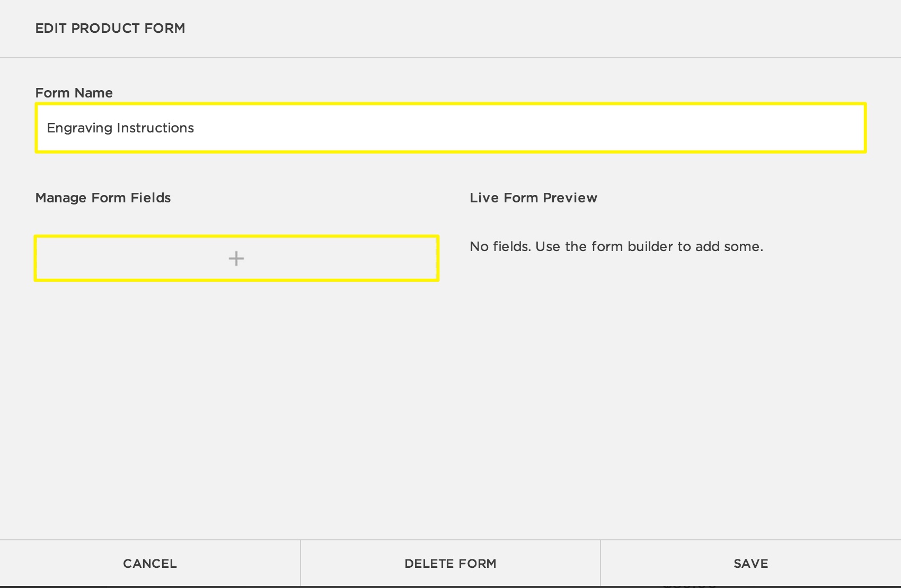Viewport: 901px width, 588px height.
Task: Save the product form
Action: coord(750,564)
